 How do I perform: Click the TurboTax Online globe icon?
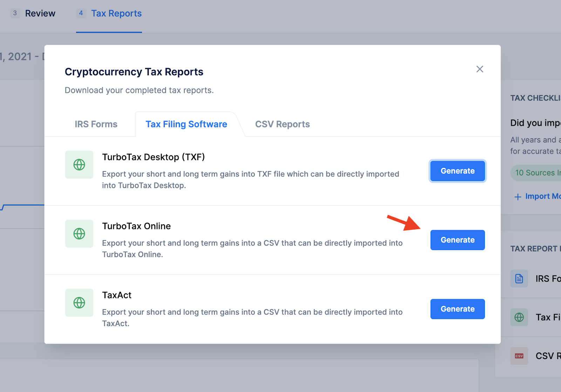pos(79,234)
